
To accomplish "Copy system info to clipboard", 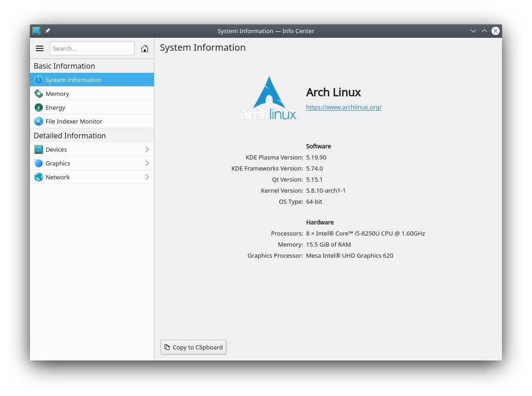I will (x=194, y=347).
